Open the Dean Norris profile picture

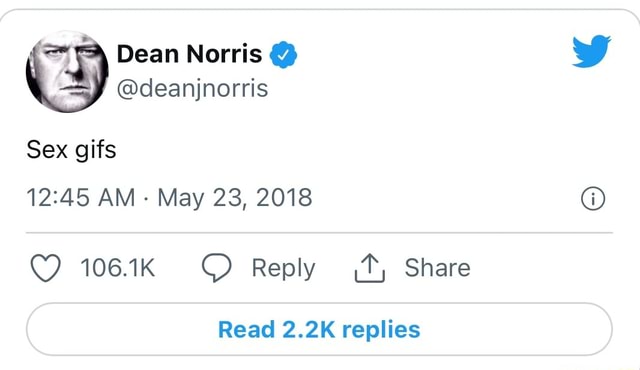67,71
